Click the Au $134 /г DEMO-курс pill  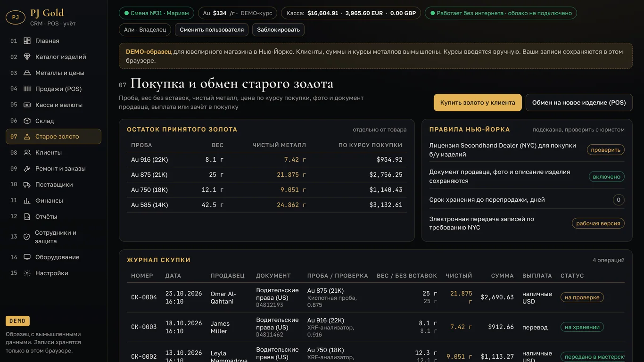[238, 13]
